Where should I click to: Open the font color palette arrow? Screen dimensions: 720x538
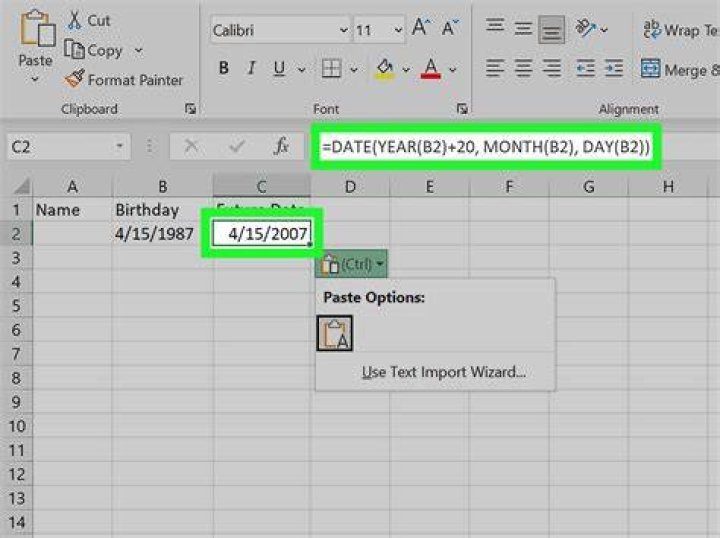click(x=453, y=69)
